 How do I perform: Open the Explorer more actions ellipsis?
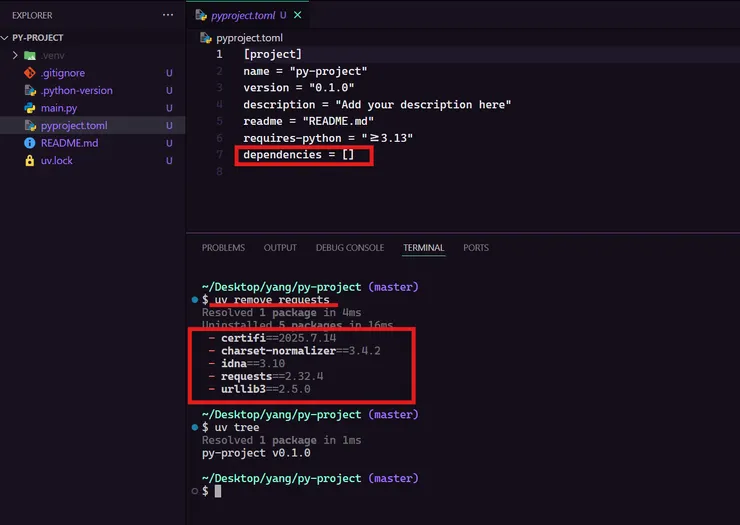(168, 15)
